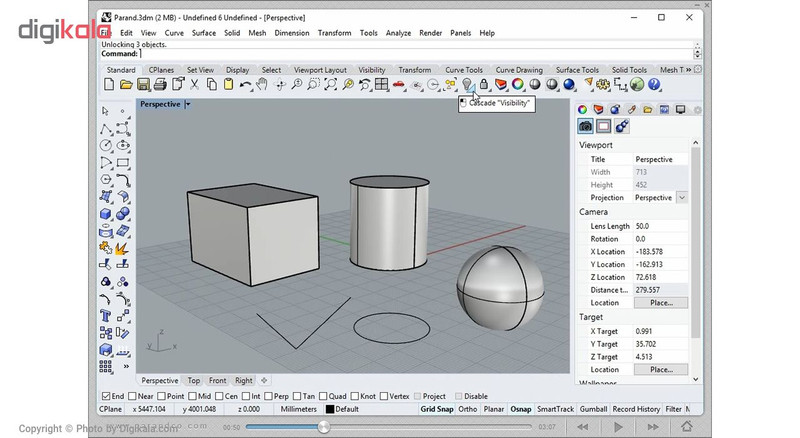Screen dimensions: 800x438
Task: Open the Projection dropdown arrow
Action: (682, 198)
